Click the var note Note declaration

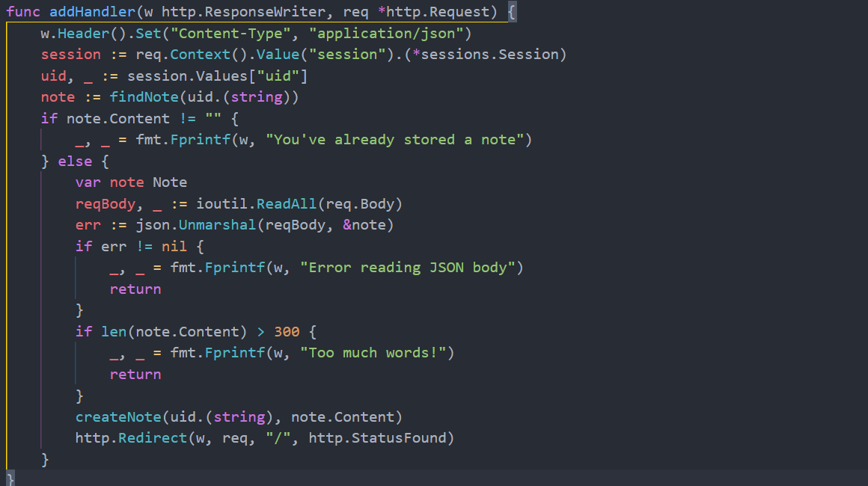point(131,182)
